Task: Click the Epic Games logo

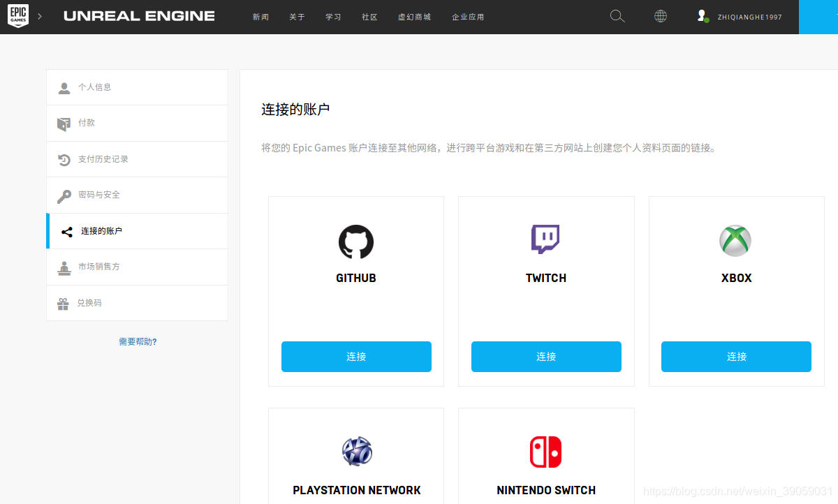Action: [18, 16]
